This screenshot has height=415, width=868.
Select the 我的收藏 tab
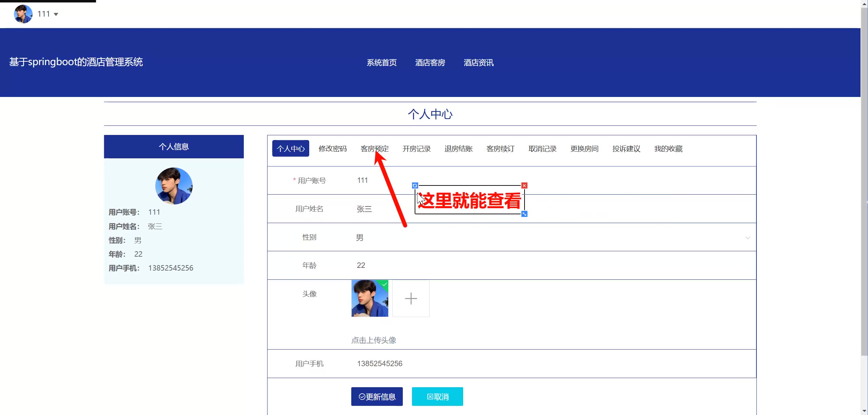point(668,149)
